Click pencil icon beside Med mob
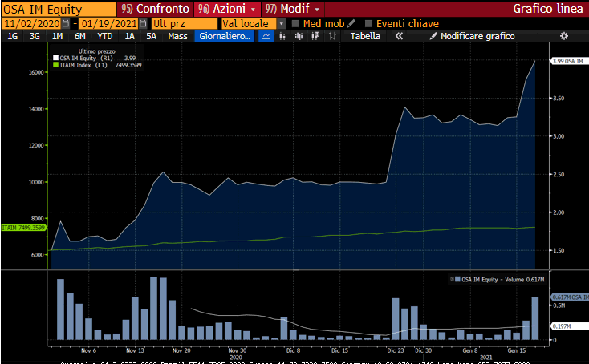This screenshot has width=589, height=364. [351, 23]
